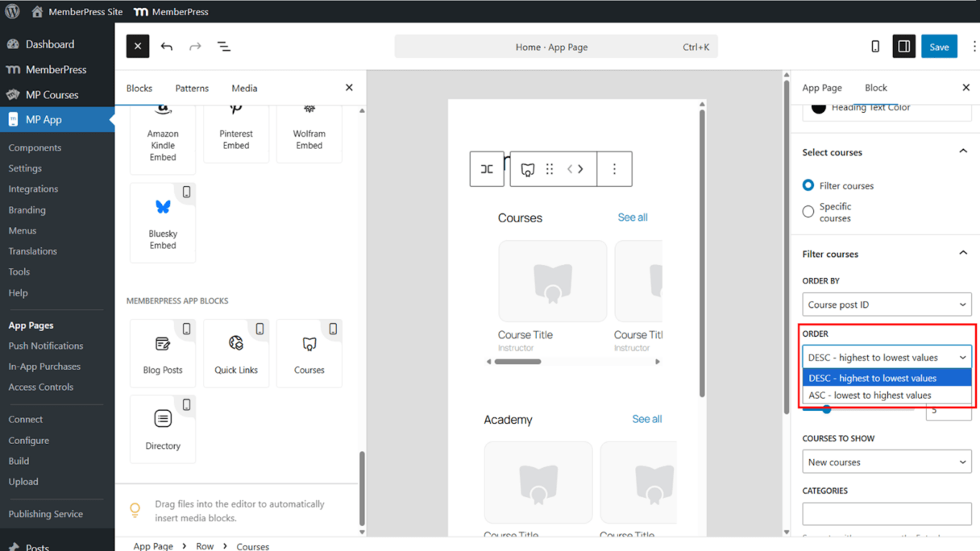Viewport: 980px width, 551px height.
Task: Move the block using arrows control
Action: click(x=575, y=169)
